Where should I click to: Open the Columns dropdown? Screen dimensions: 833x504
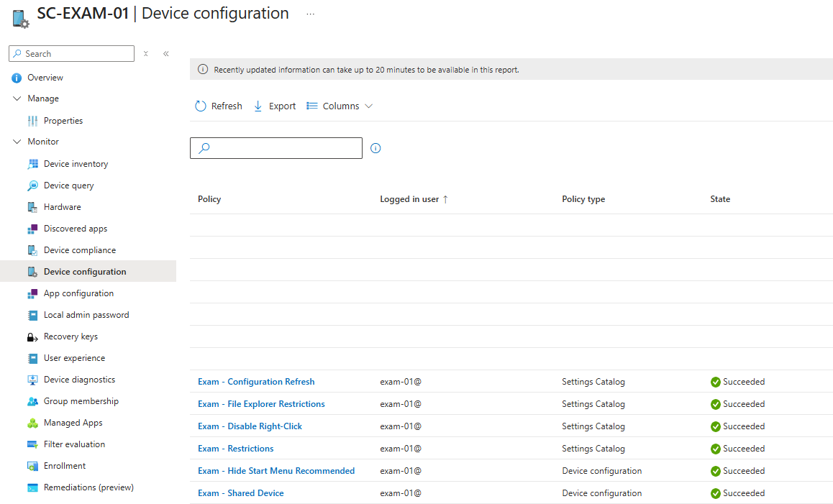pos(340,106)
